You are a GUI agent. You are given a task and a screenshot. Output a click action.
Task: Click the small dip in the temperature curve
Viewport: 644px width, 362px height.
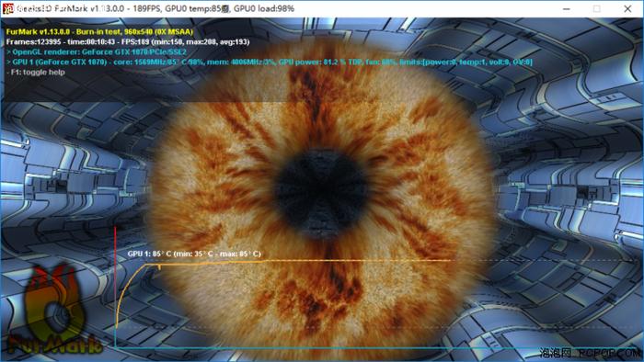coord(159,267)
